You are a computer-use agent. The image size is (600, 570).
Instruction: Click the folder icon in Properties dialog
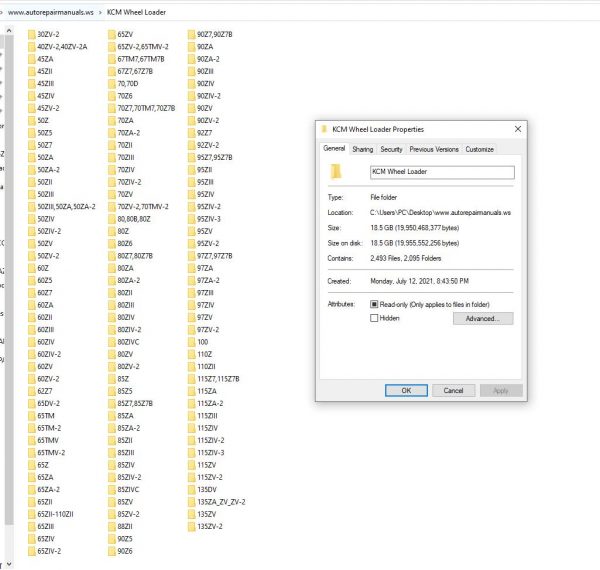coord(336,172)
